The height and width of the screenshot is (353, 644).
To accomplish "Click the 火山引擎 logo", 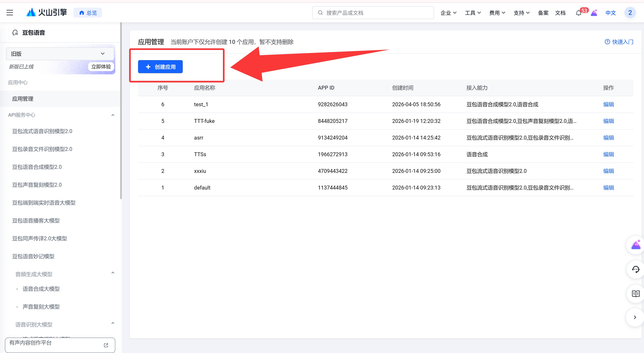I will [47, 12].
